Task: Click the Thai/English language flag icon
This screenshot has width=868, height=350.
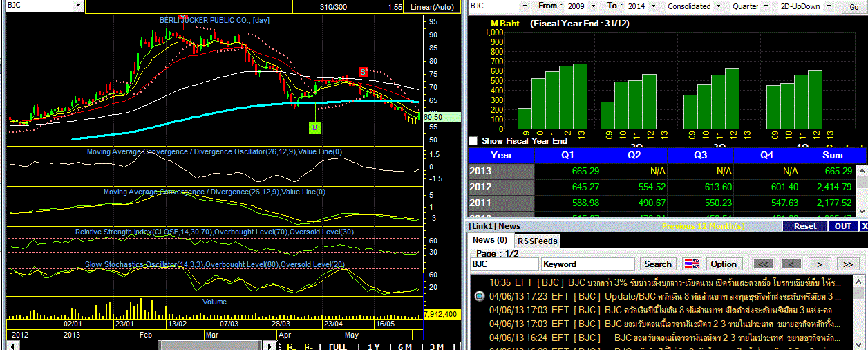Action: (692, 264)
